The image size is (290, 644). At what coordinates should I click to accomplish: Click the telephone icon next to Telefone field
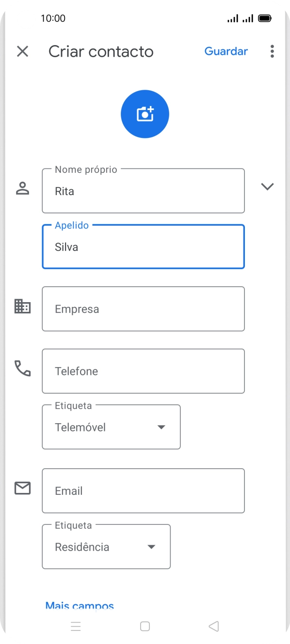click(x=22, y=368)
